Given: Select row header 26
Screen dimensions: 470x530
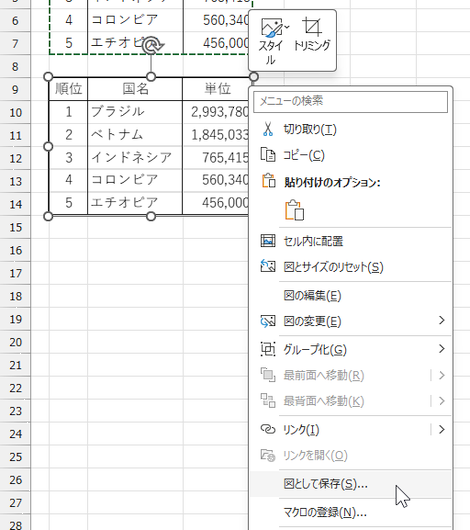Looking at the screenshot, I should [x=15, y=480].
